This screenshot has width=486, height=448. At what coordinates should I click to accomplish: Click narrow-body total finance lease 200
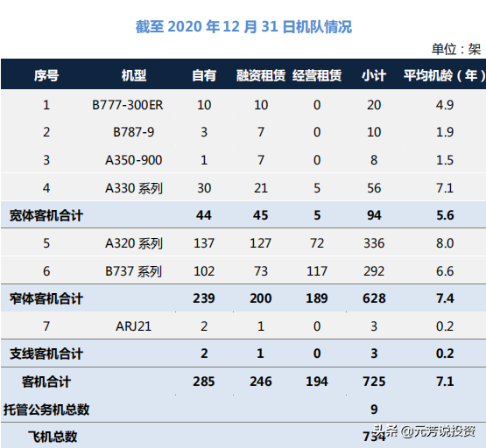coord(261,298)
